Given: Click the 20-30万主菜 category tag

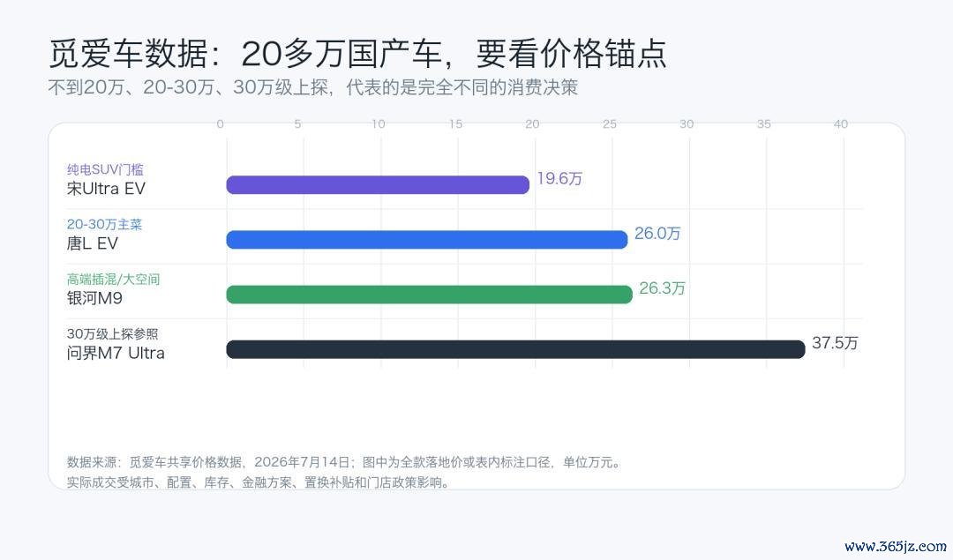Looking at the screenshot, I should (104, 224).
